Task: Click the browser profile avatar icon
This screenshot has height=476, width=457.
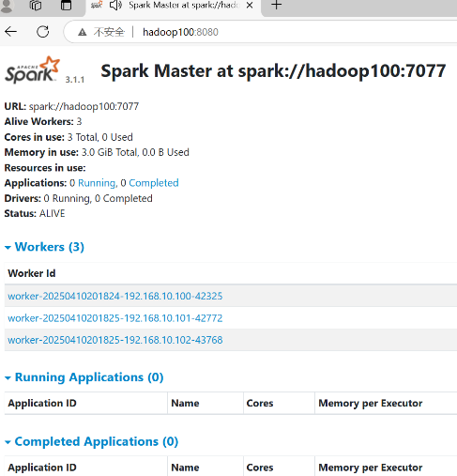Action: 7,6
